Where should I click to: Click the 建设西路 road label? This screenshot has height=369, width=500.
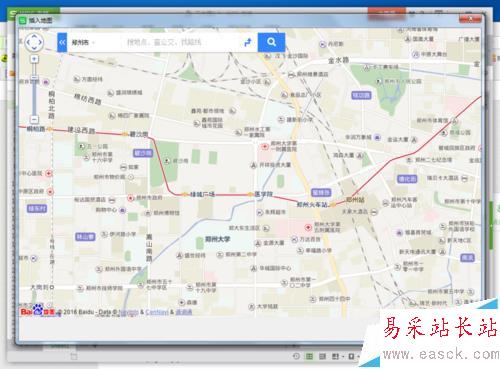tap(81, 130)
